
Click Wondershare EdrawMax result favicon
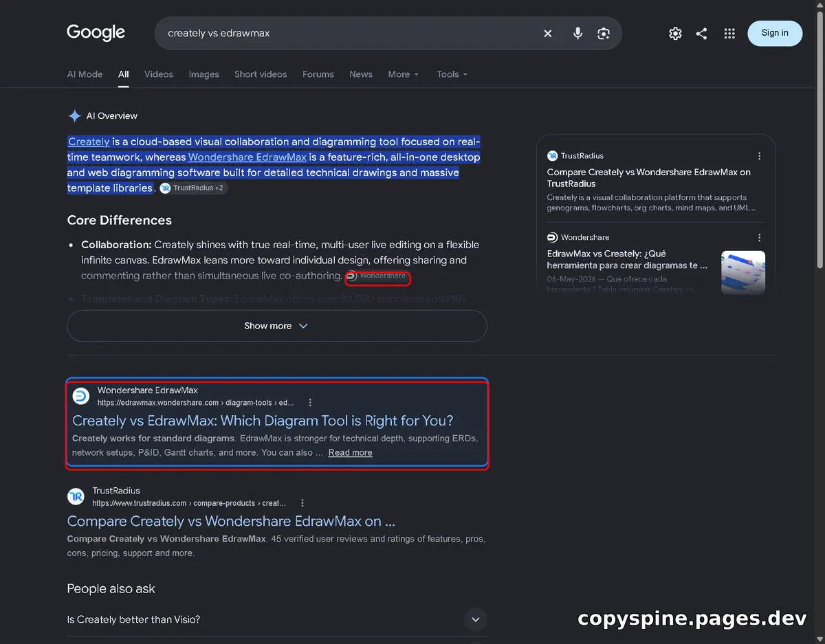coord(81,396)
